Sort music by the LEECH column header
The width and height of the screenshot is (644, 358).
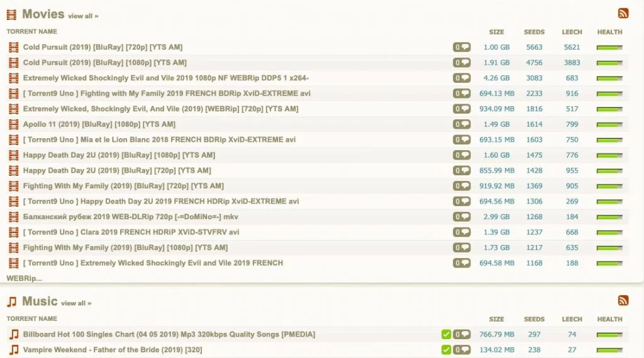pyautogui.click(x=572, y=319)
